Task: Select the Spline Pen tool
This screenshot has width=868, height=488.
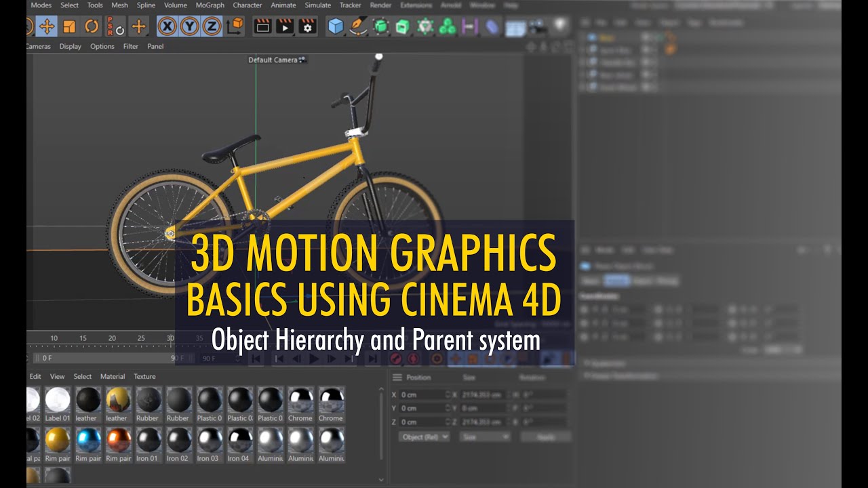Action: coord(358,26)
